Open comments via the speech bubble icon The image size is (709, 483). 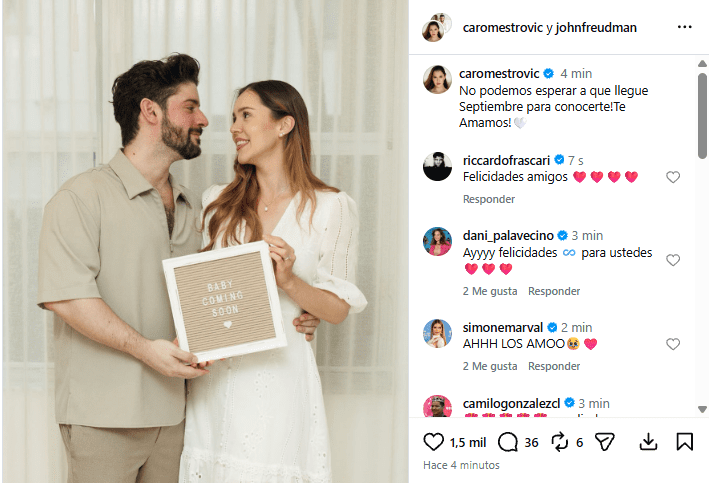(x=508, y=442)
